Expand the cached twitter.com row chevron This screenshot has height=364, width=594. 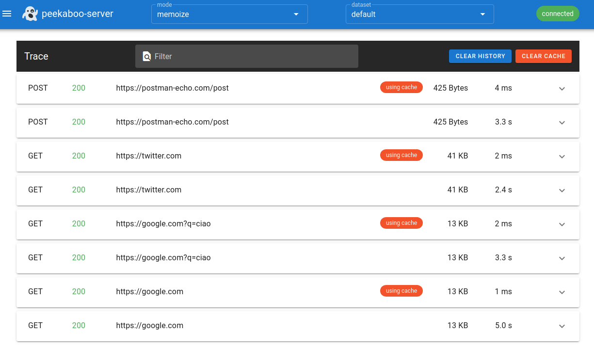[x=562, y=156]
